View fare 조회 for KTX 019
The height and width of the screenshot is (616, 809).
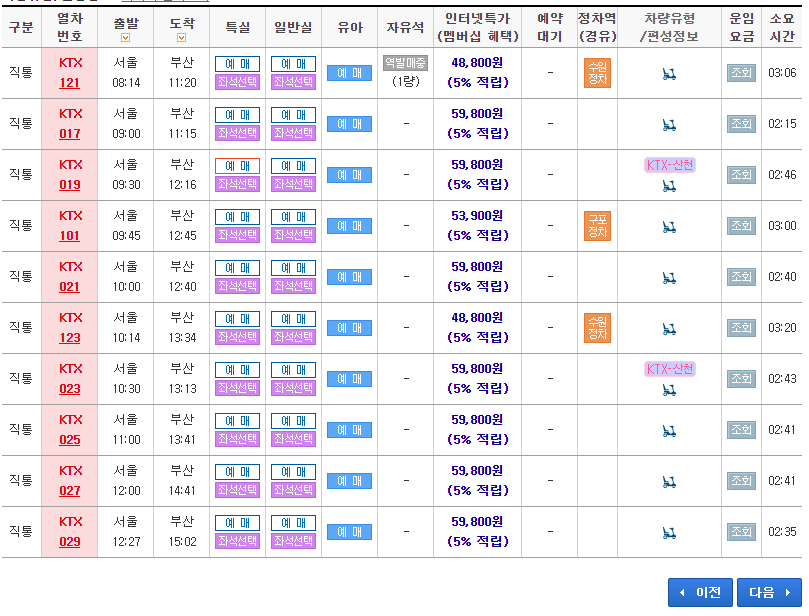coord(741,175)
